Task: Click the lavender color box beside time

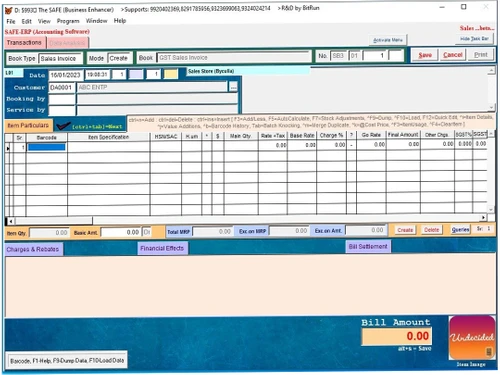Action: 136,74
